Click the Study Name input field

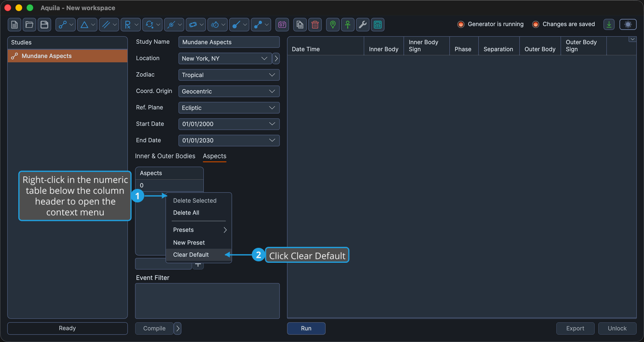(x=229, y=42)
